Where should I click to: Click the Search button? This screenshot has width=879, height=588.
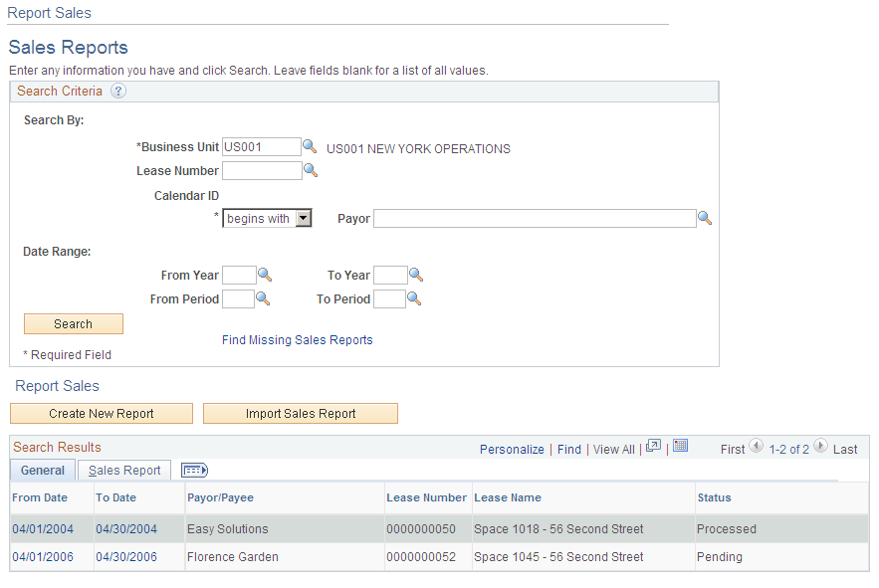(x=73, y=323)
